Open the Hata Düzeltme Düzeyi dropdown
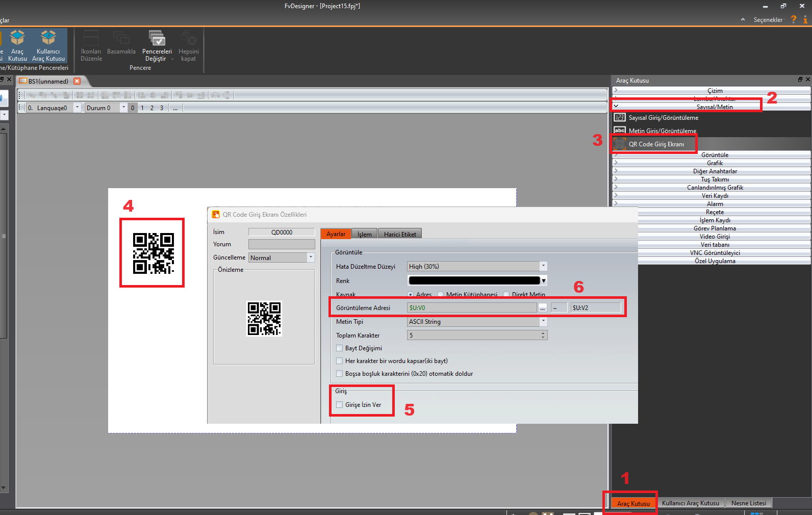This screenshot has height=515, width=812. [543, 266]
